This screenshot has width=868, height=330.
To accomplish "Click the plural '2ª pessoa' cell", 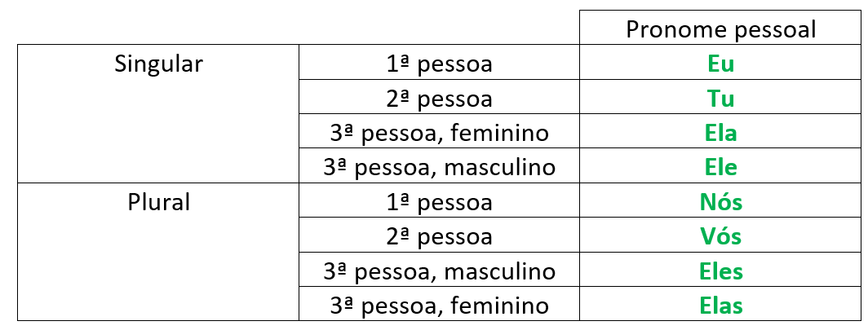I will [440, 236].
